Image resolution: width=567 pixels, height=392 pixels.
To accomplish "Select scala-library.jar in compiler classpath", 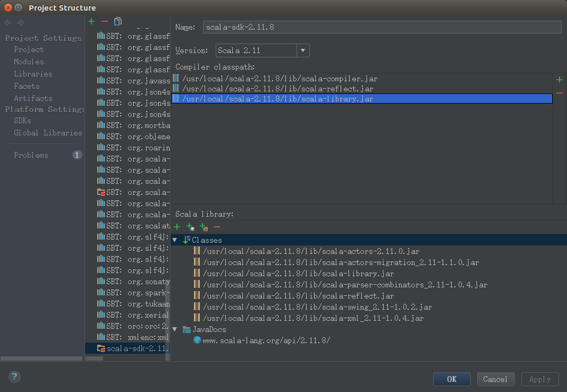I will tap(362, 99).
